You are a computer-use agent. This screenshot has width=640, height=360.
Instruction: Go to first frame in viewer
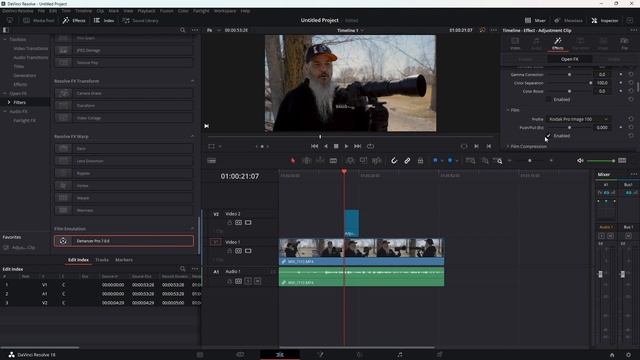coord(314,146)
